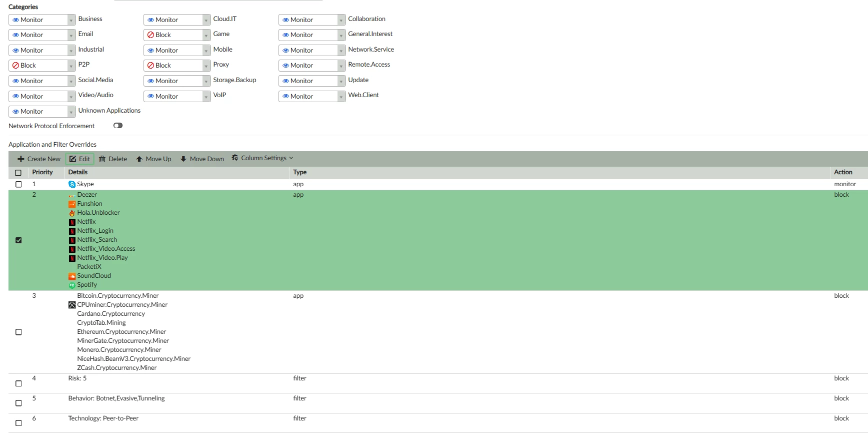Check the Behavior Botnet row checkbox
The height and width of the screenshot is (438, 868).
pos(18,403)
